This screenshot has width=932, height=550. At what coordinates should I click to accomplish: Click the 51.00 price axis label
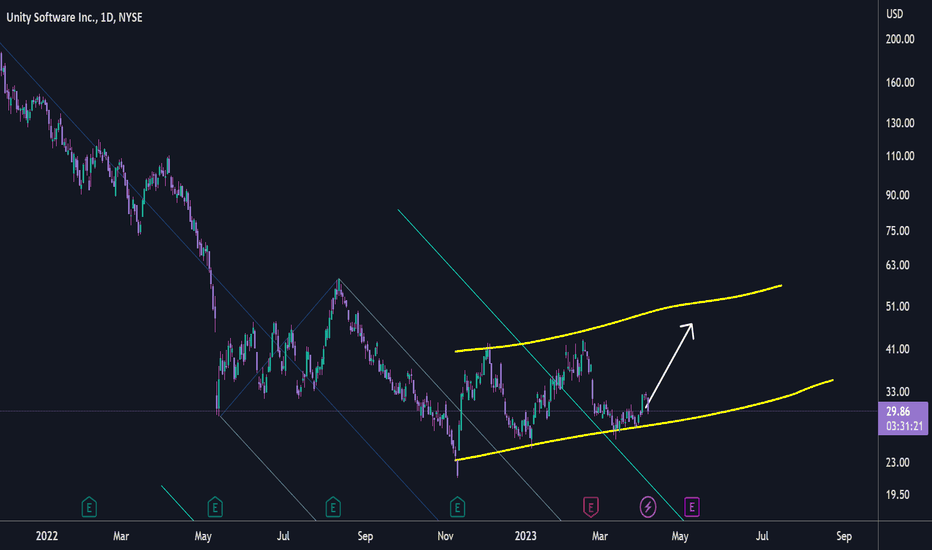(898, 306)
